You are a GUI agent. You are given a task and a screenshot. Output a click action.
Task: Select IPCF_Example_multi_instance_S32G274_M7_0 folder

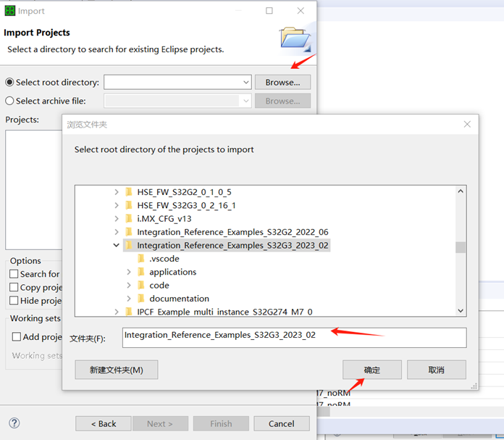[224, 312]
